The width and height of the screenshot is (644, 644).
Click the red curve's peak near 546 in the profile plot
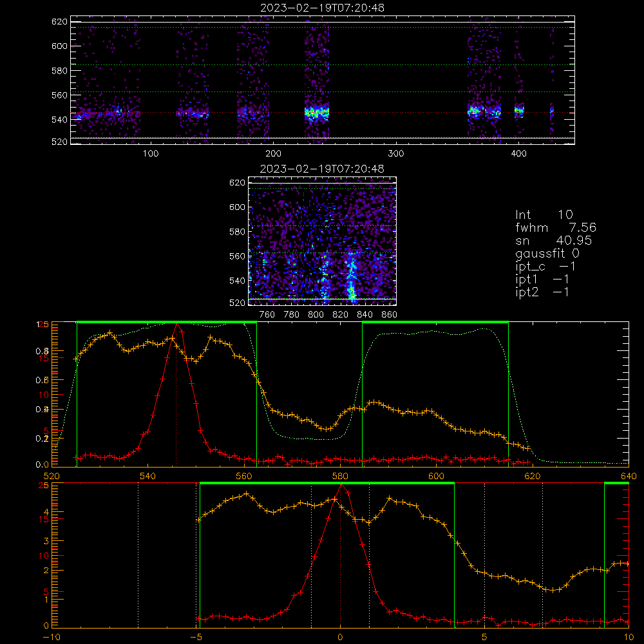point(176,324)
